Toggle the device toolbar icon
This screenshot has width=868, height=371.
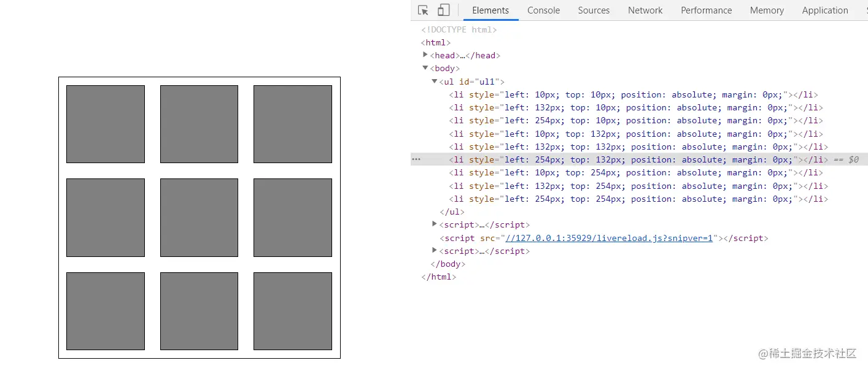443,10
